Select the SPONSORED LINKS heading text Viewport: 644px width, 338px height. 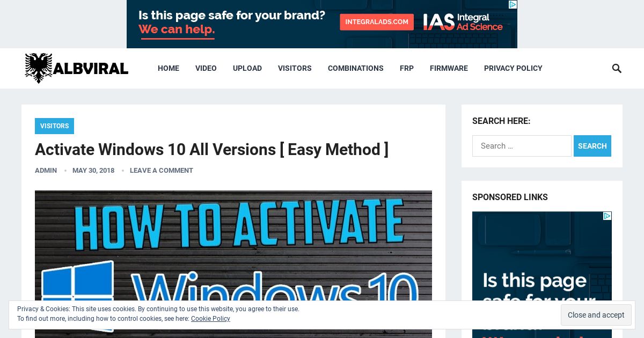click(x=510, y=197)
